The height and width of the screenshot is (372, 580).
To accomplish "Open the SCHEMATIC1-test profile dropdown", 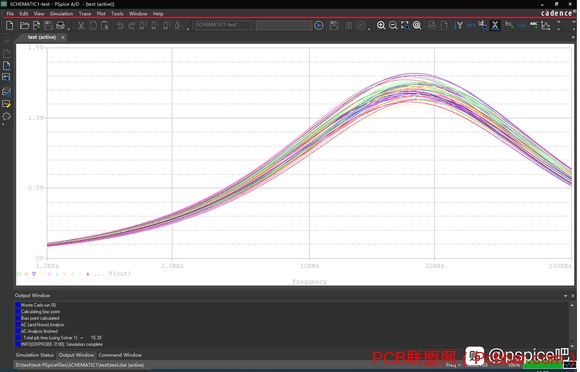I will tap(223, 25).
